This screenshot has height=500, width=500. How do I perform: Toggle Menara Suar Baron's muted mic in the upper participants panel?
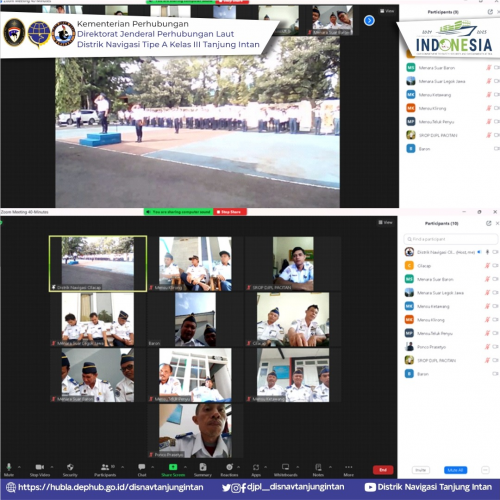[489, 68]
